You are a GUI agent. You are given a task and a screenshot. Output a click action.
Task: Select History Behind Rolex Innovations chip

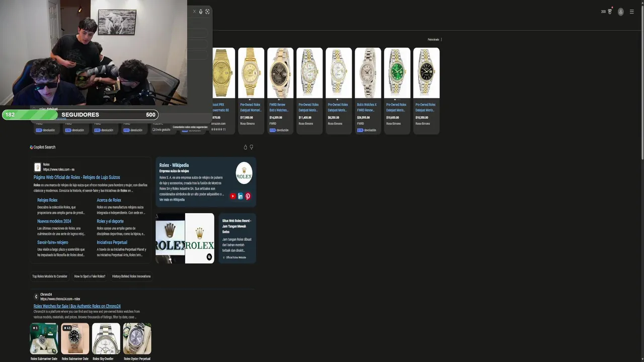click(x=131, y=277)
